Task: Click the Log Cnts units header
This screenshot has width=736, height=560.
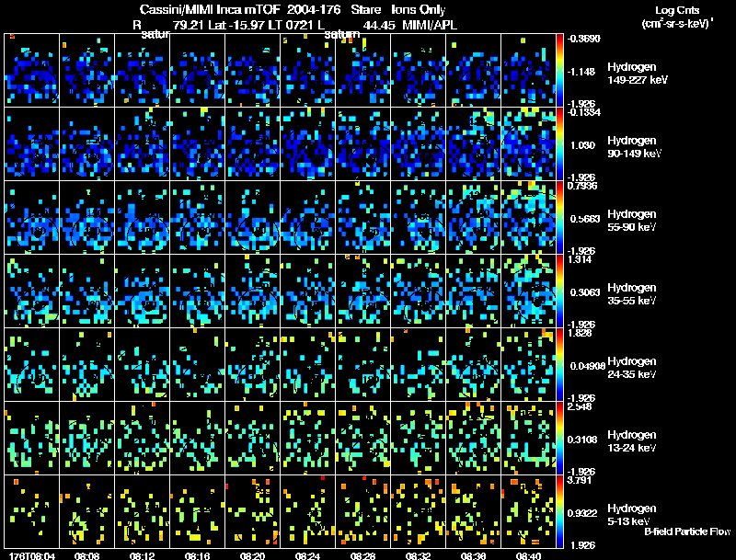Action: (x=677, y=17)
